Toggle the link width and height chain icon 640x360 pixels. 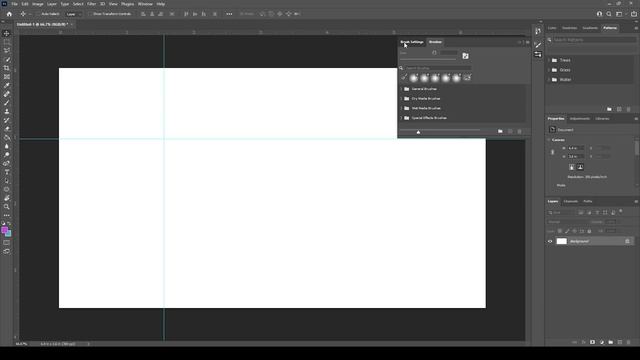pos(553,152)
